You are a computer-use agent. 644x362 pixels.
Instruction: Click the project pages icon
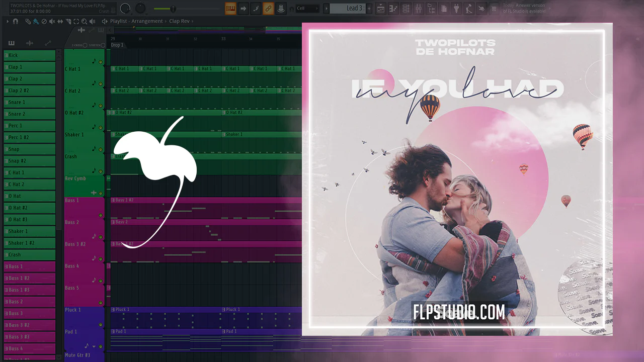click(x=444, y=9)
